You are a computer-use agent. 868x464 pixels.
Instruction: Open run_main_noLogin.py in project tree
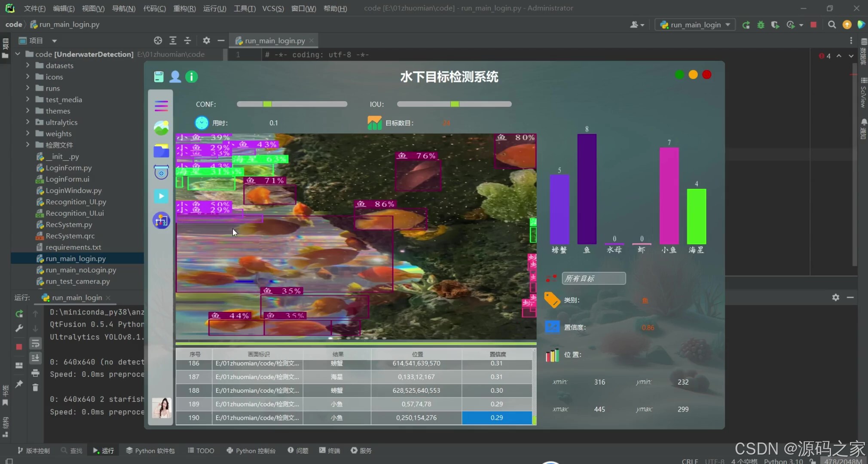pos(81,270)
